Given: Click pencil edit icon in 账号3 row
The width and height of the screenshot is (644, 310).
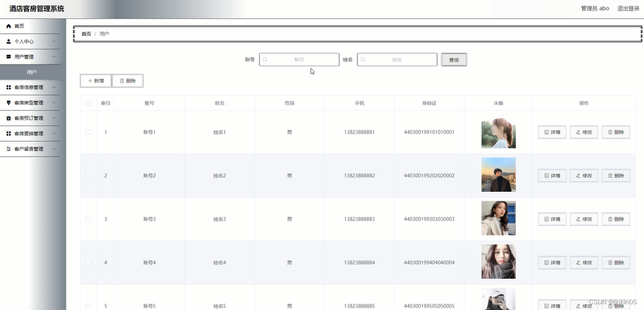Looking at the screenshot, I should click(x=579, y=219).
